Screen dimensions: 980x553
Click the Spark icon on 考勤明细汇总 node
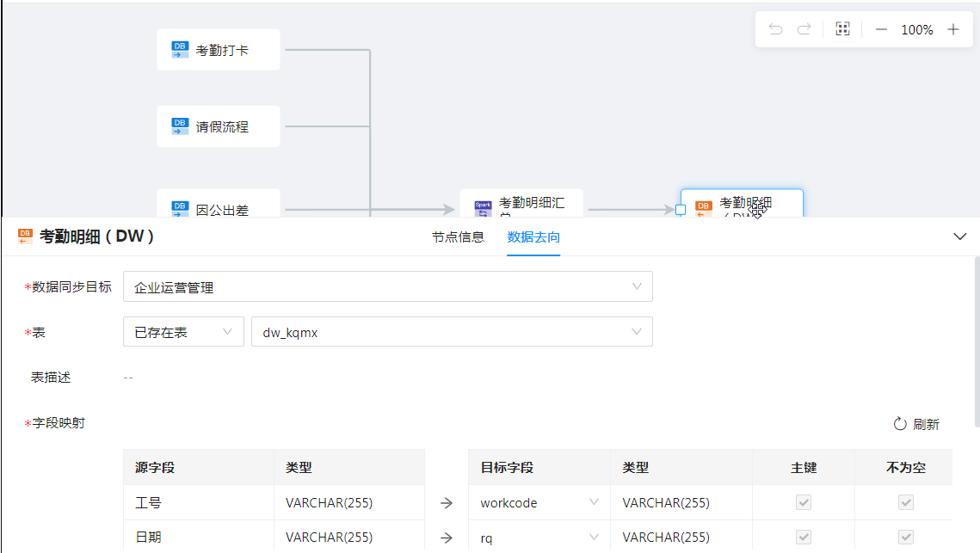(x=483, y=207)
